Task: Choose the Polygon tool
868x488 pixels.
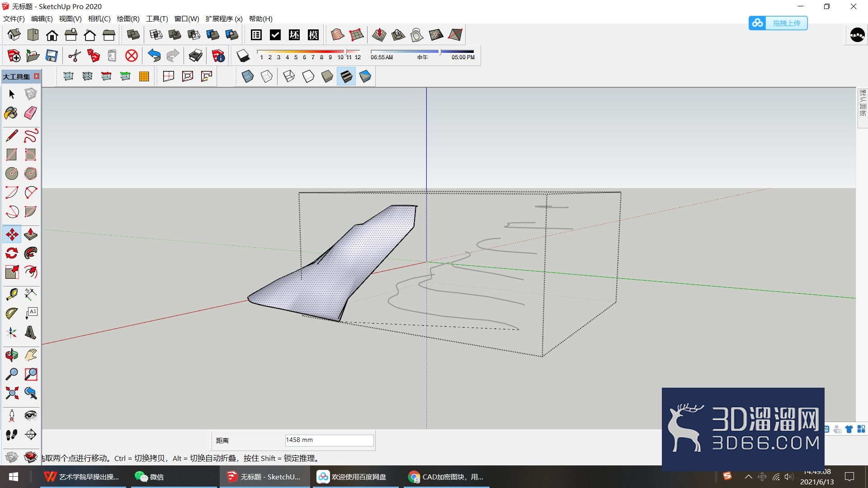Action: (31, 174)
